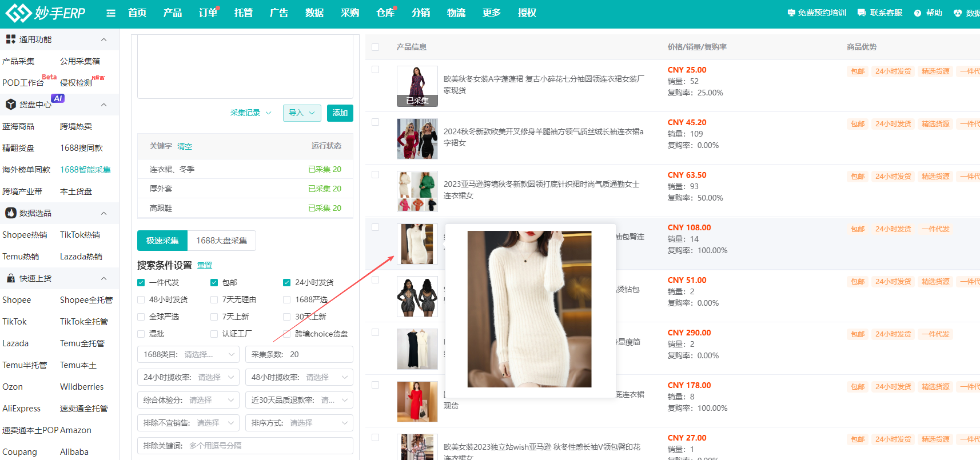Switch to 1688大盘采集 tab

pyautogui.click(x=221, y=241)
